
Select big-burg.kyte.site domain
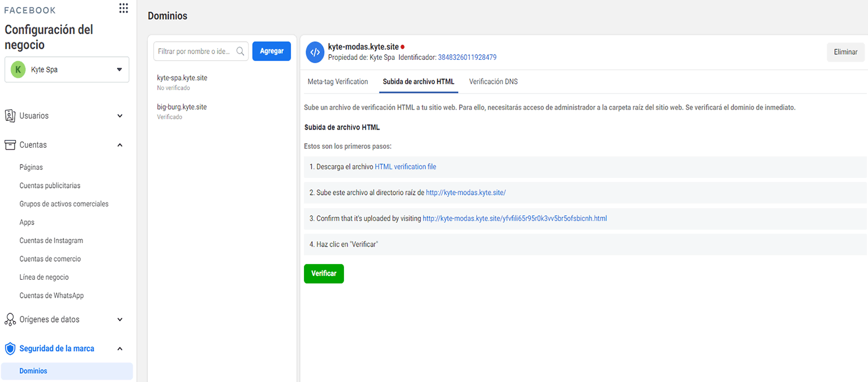click(x=182, y=107)
